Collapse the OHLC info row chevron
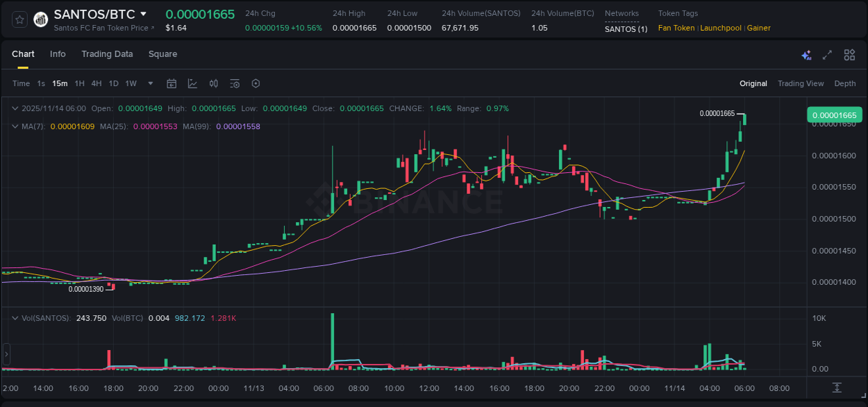 click(x=15, y=108)
